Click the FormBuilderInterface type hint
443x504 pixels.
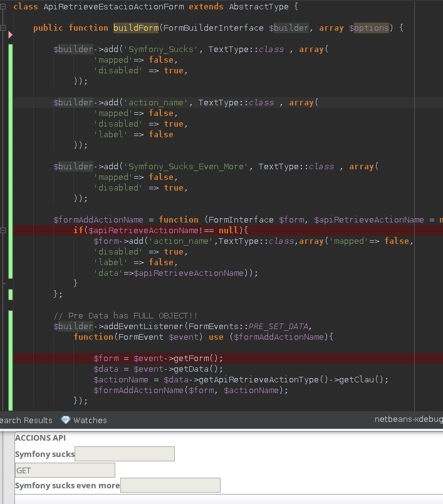pos(213,28)
